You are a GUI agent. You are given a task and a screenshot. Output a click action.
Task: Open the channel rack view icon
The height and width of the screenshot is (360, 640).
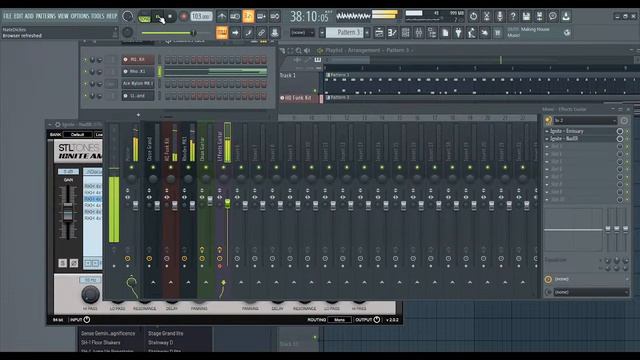(405, 33)
